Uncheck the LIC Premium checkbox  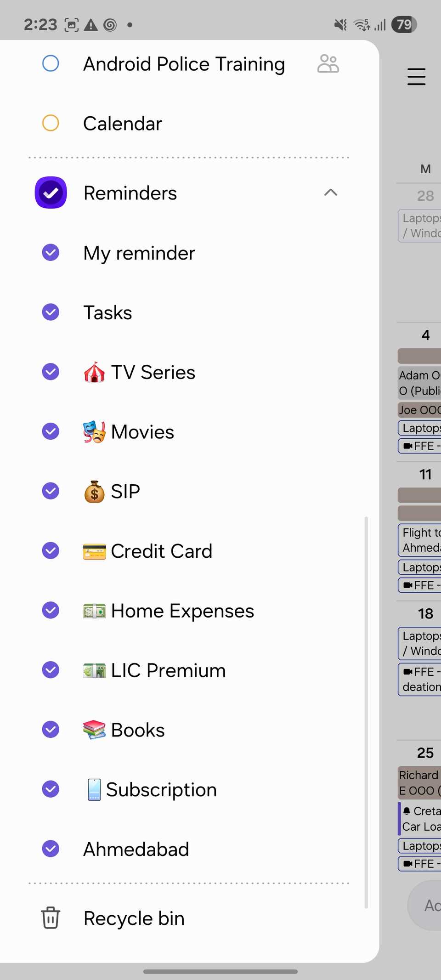point(51,670)
